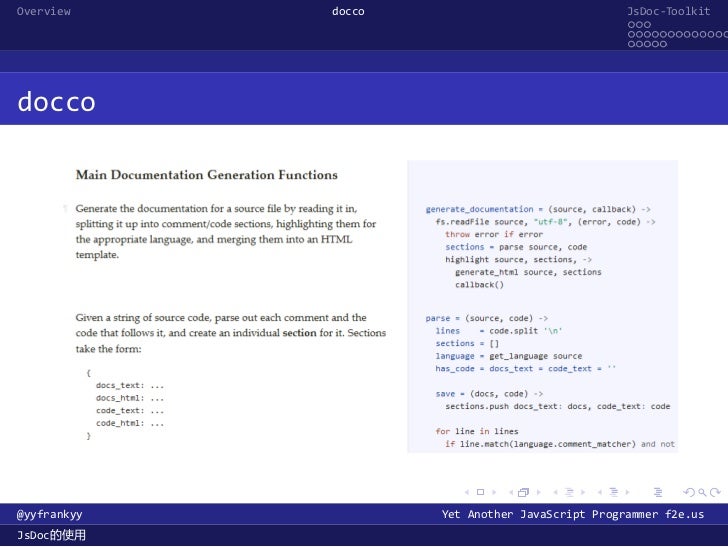The width and height of the screenshot is (728, 547).
Task: Click 'Yet Another JavaScript Programmer f2e.us' footer text
Action: pyautogui.click(x=573, y=514)
